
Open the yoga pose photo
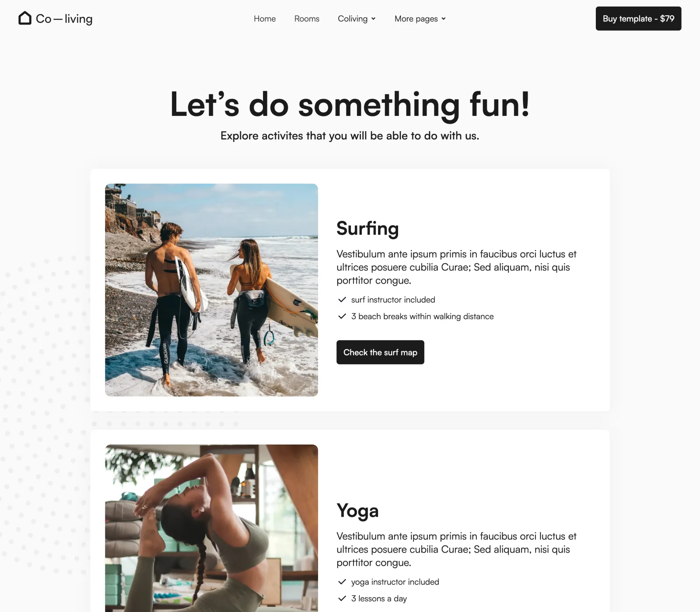coord(211,528)
